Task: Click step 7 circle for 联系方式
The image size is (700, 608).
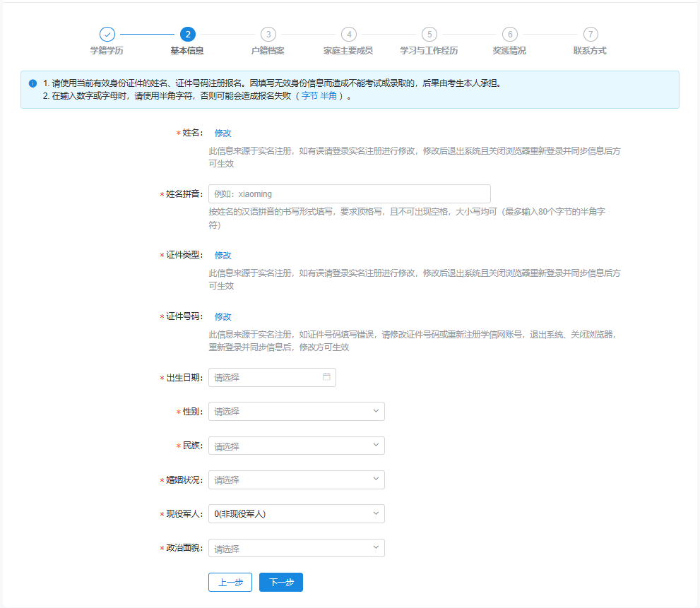Action: (x=591, y=35)
